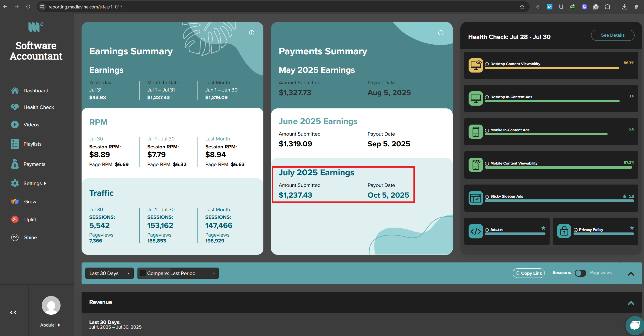This screenshot has width=644, height=336.
Task: Click the Desktop Content Viewability progress bar
Action: pos(552,68)
